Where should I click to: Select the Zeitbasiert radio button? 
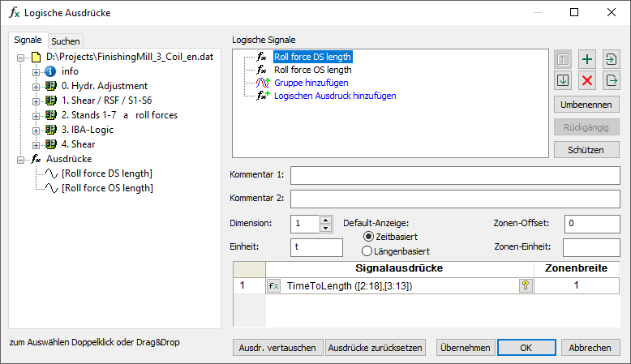tap(367, 236)
